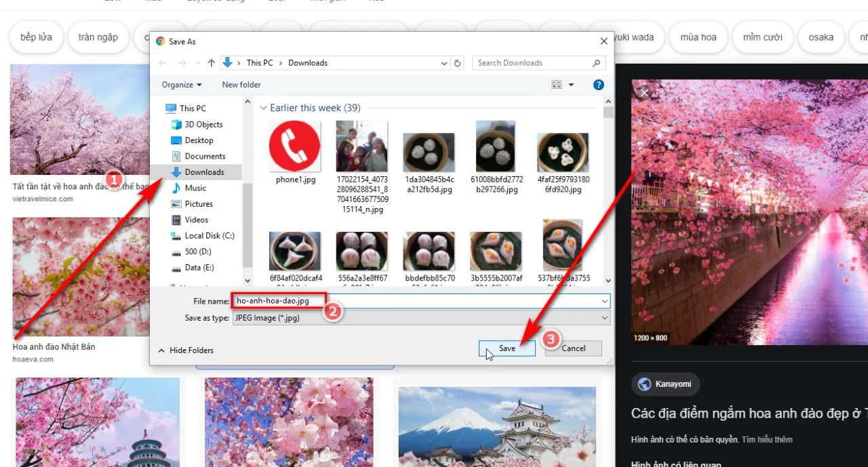Screen dimensions: 868x467
Task: Click the tràn ngập search chip
Action: [98, 37]
